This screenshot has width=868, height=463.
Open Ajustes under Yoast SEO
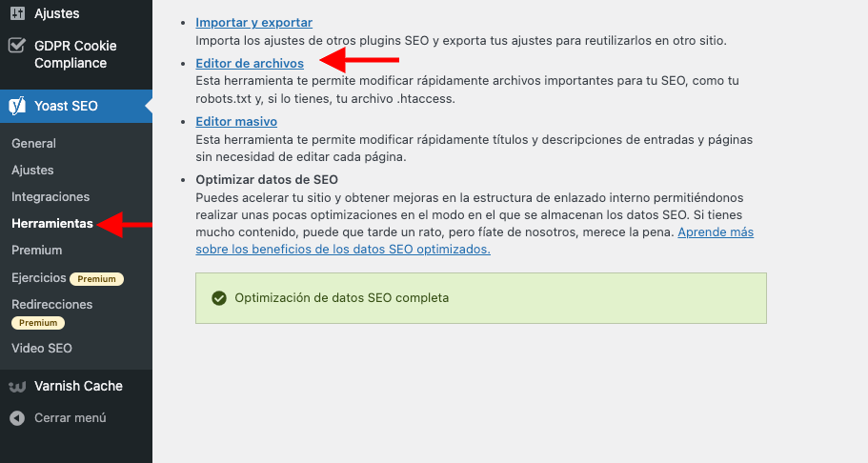click(x=32, y=170)
